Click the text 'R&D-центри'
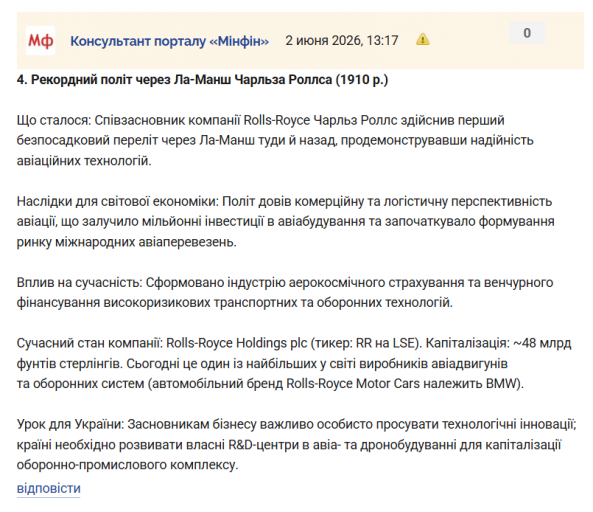This screenshot has height=512, width=593. point(263,445)
